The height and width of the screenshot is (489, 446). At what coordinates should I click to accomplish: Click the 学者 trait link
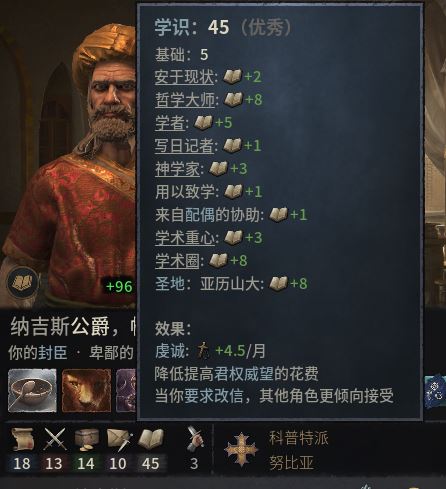click(170, 123)
